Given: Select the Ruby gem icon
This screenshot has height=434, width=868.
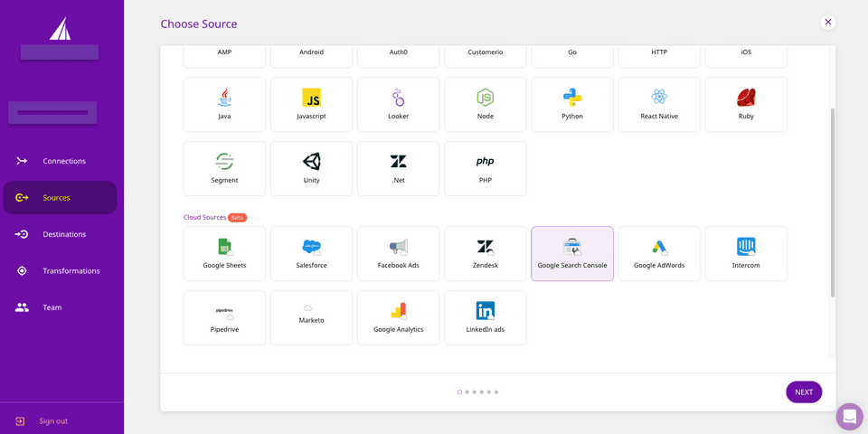Looking at the screenshot, I should pyautogui.click(x=746, y=98).
